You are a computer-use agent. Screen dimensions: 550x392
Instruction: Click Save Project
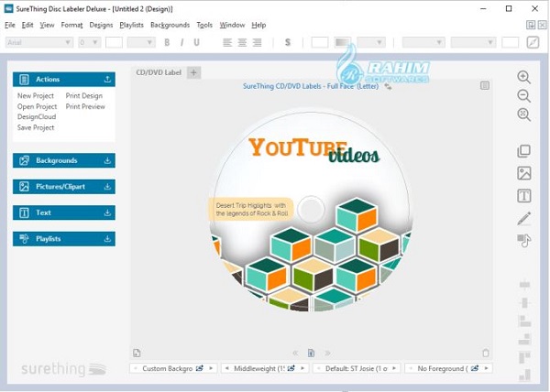click(x=36, y=127)
